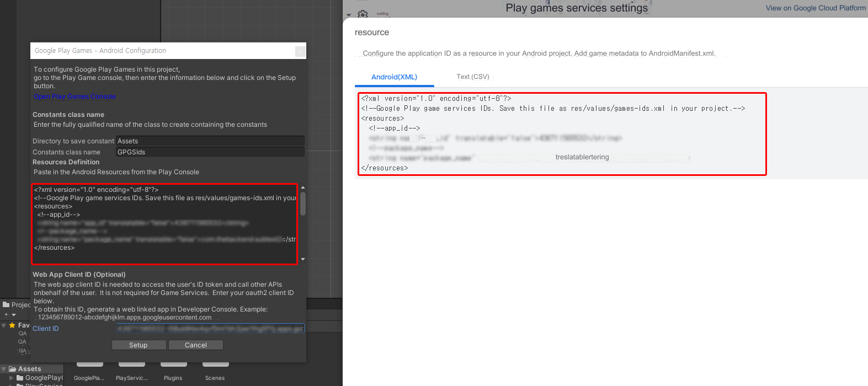
Task: Click the resource heading text
Action: point(372,33)
